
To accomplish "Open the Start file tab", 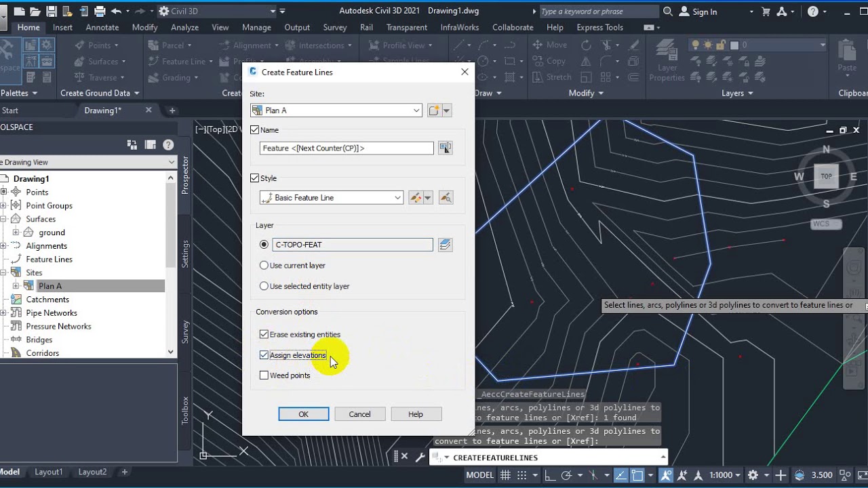I will coord(10,110).
